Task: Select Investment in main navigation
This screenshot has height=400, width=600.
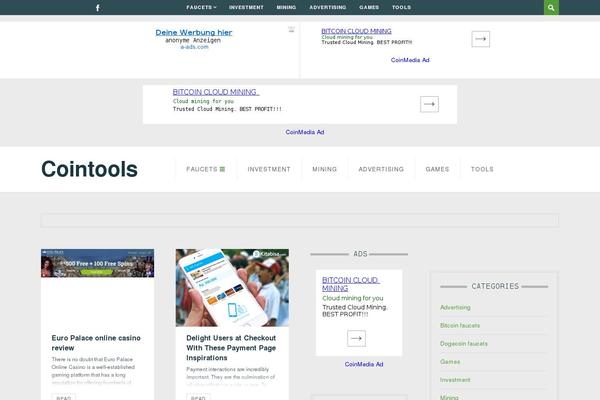Action: (269, 169)
